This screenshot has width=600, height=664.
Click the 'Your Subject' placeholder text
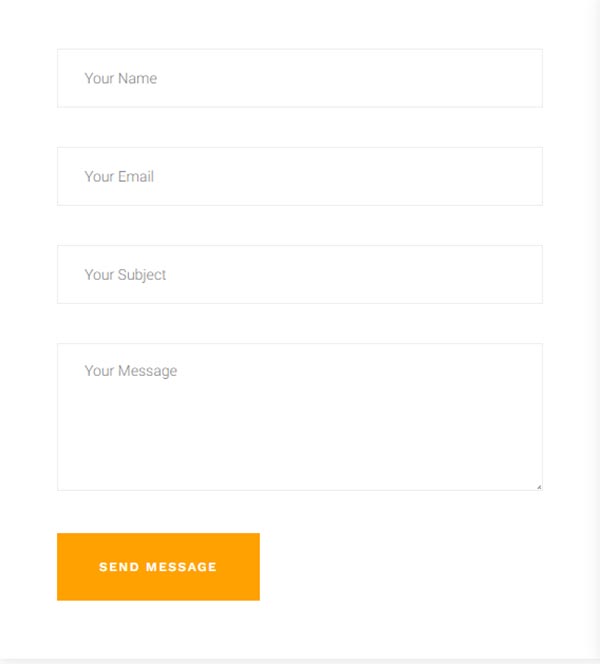click(x=125, y=274)
